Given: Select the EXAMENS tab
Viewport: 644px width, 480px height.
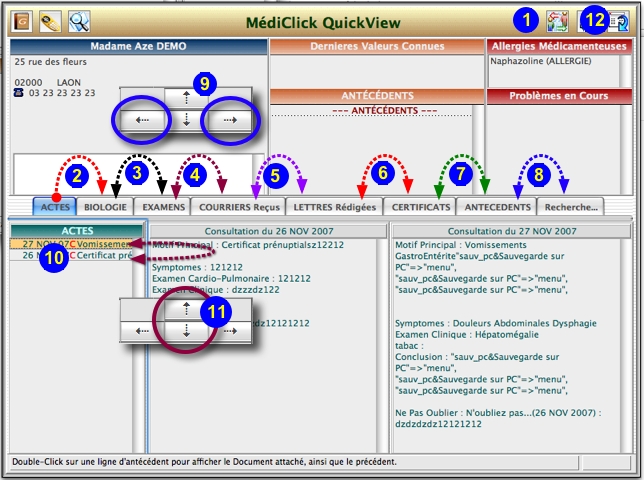Looking at the screenshot, I should tap(163, 207).
